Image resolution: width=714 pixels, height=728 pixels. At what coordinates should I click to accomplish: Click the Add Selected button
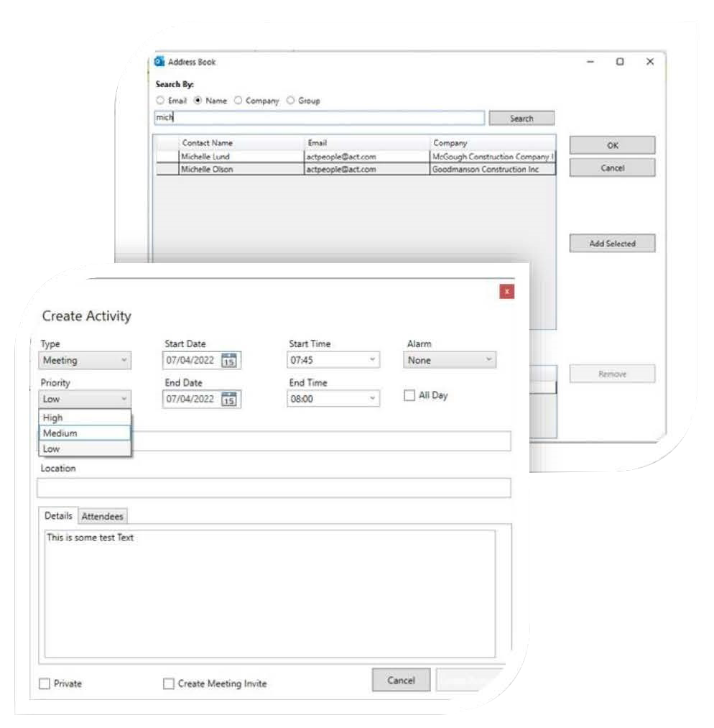[613, 244]
